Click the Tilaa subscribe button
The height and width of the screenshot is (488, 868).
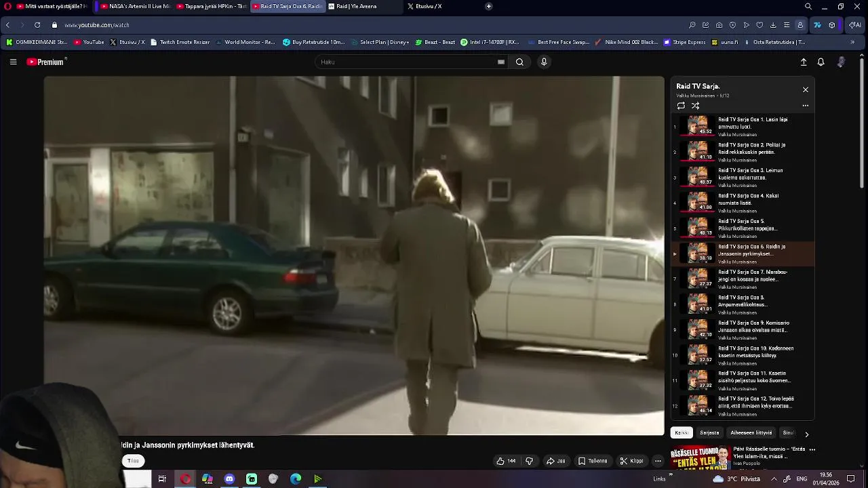[133, 461]
